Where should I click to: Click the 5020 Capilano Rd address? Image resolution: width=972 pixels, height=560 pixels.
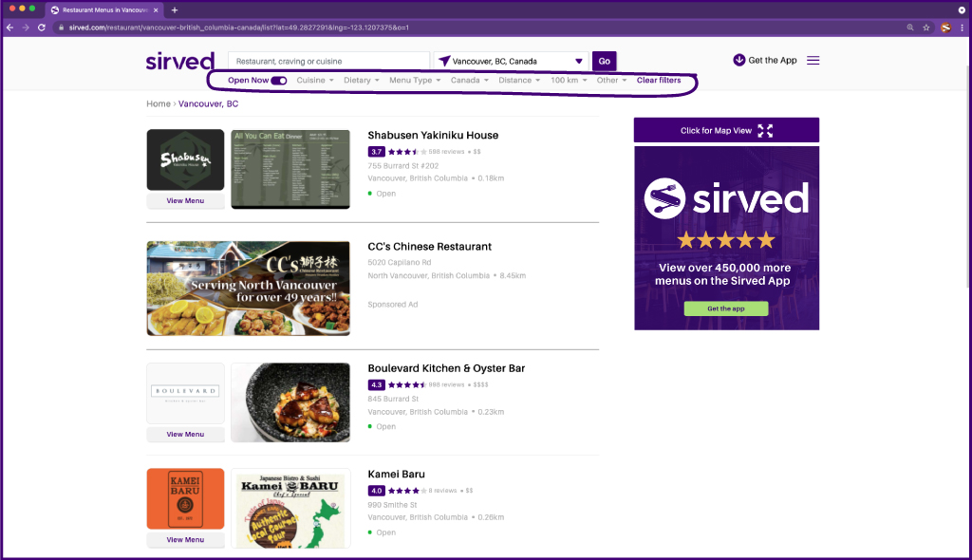tap(400, 262)
